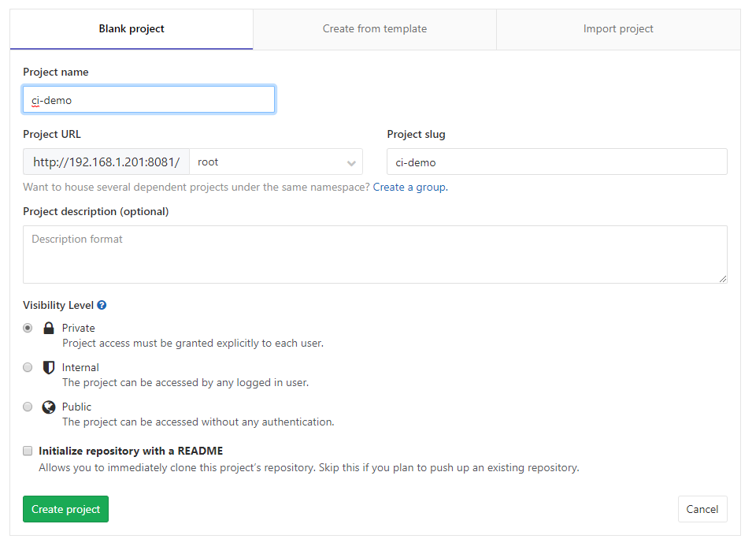
Task: Click the Project slug input field
Action: point(557,162)
